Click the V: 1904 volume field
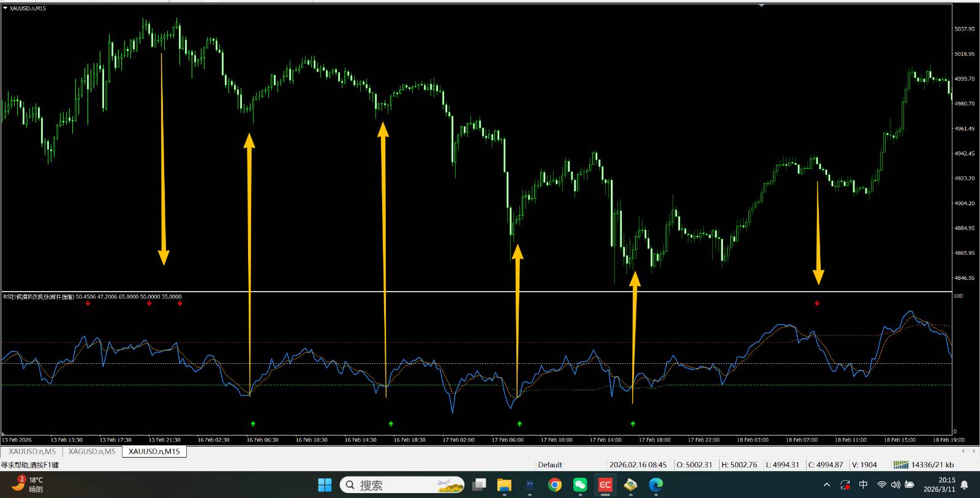 click(864, 465)
